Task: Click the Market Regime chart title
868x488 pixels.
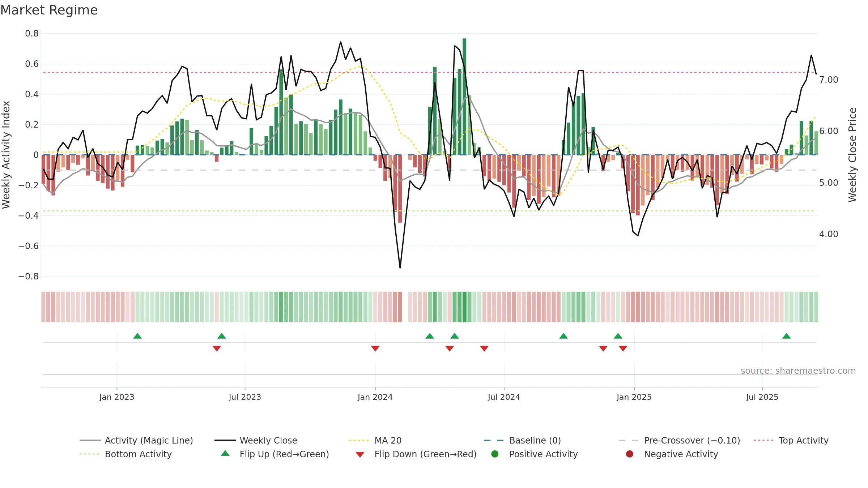Action: click(49, 10)
